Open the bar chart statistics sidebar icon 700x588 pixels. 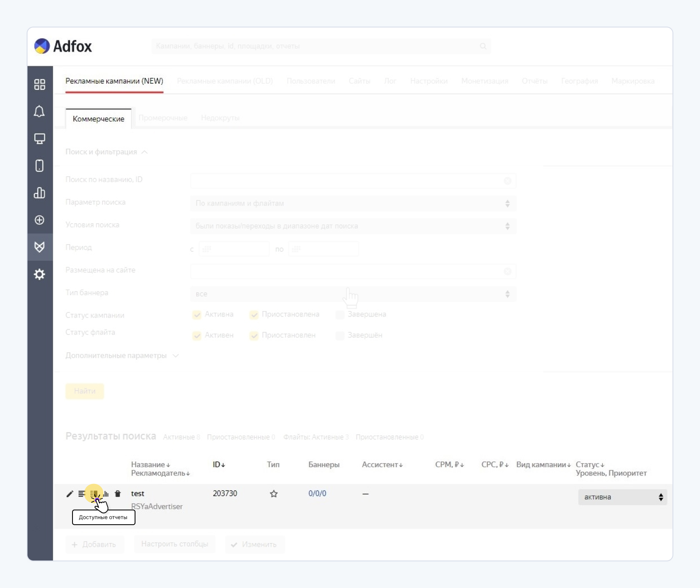pyautogui.click(x=40, y=193)
